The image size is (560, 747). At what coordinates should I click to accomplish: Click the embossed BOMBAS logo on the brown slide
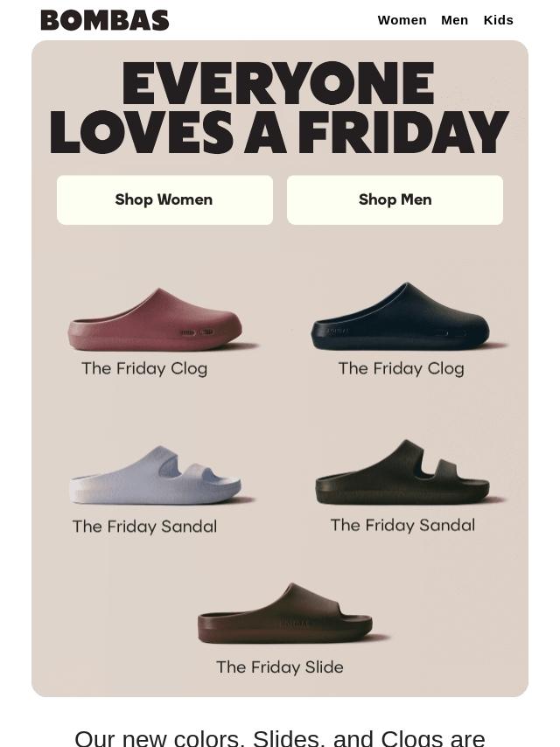tap(295, 624)
